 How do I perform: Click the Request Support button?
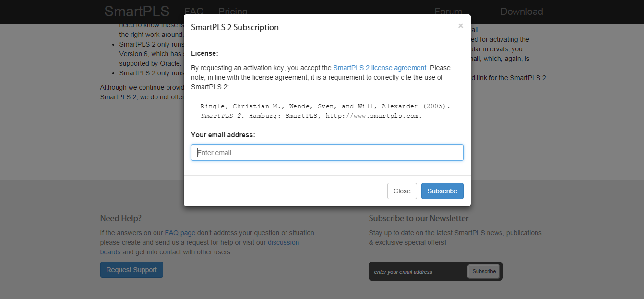pyautogui.click(x=131, y=270)
